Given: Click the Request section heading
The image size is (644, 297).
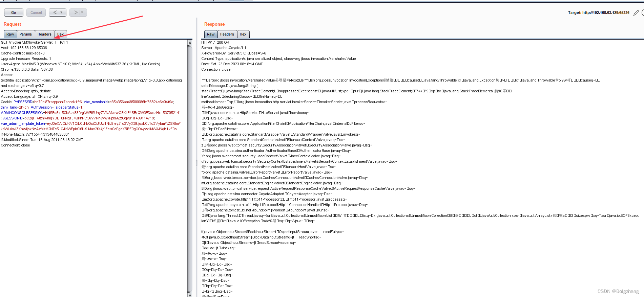Looking at the screenshot, I should 12,24.
